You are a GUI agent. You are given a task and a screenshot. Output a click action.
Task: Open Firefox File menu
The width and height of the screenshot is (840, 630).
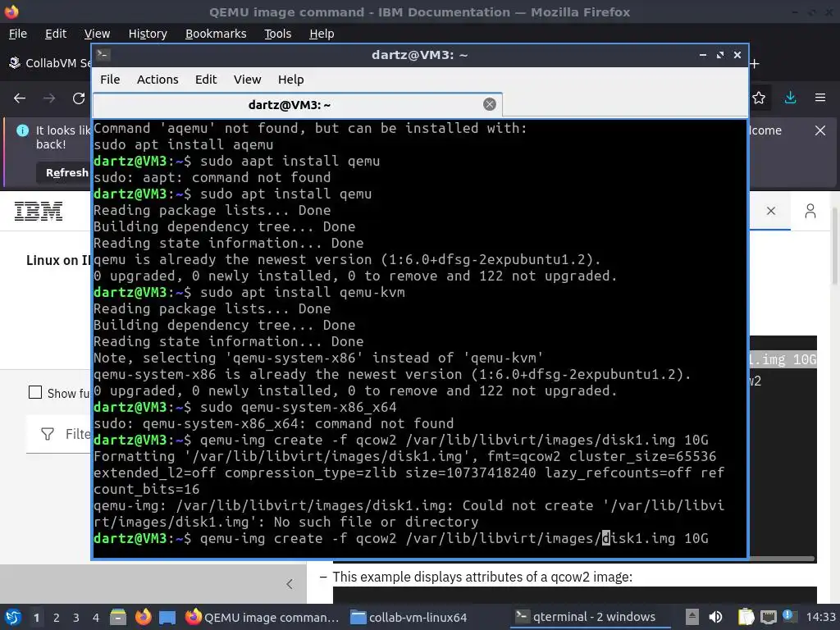pyautogui.click(x=18, y=34)
